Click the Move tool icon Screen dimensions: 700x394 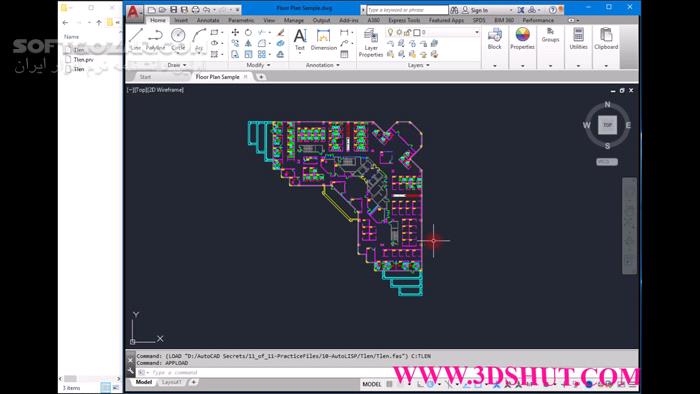235,32
